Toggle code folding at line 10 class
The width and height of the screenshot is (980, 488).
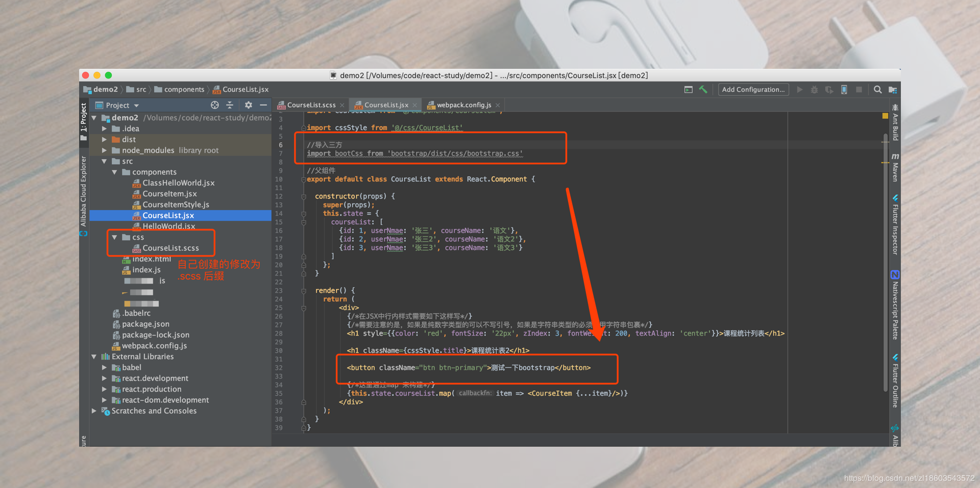pyautogui.click(x=304, y=179)
